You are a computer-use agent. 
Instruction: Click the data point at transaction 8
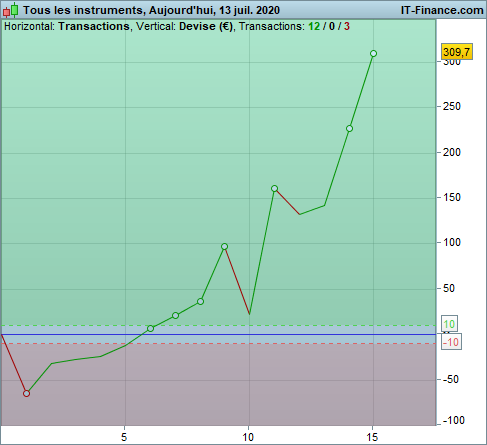(x=200, y=301)
